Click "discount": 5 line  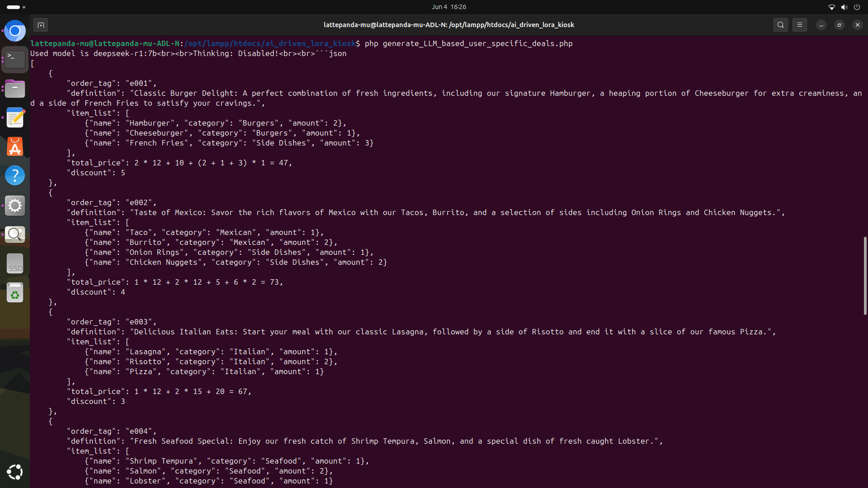coord(95,173)
